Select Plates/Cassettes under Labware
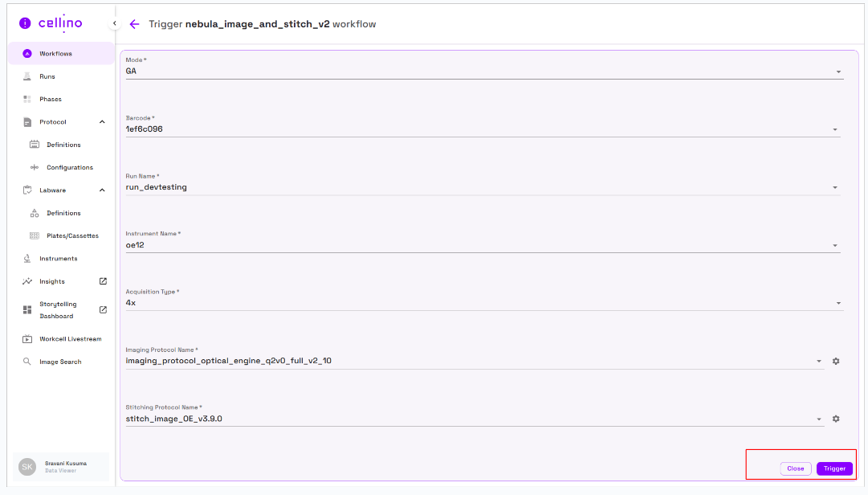 point(72,236)
